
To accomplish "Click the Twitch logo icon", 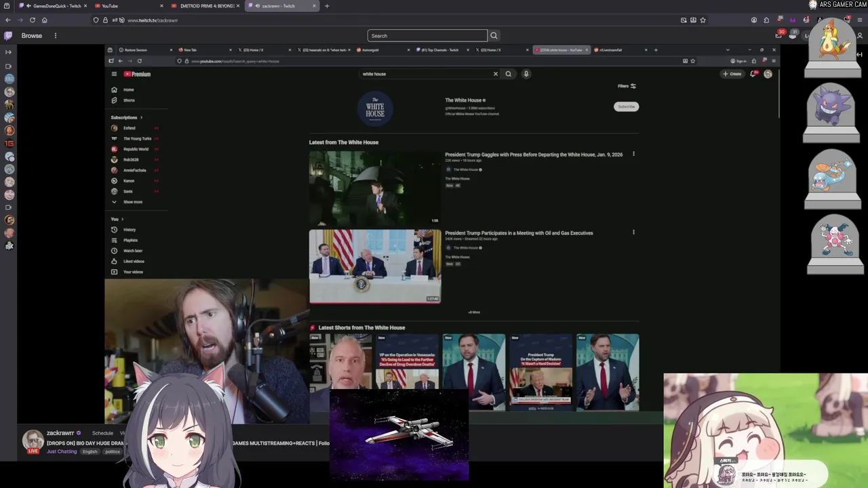I will [x=8, y=35].
